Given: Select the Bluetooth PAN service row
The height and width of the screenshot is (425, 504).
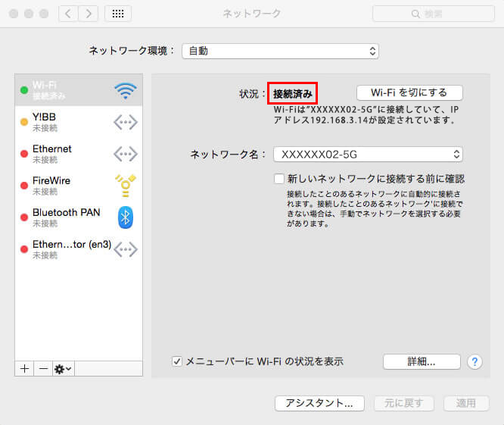Looking at the screenshot, I should (79, 217).
